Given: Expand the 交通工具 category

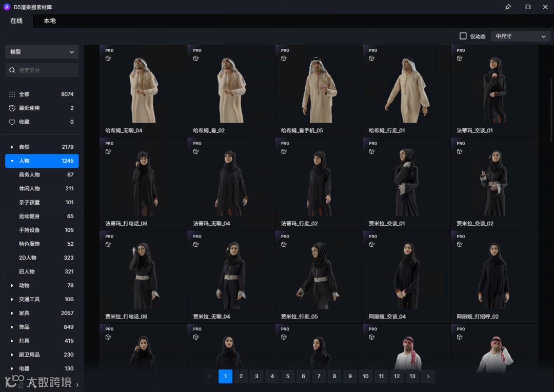Looking at the screenshot, I should click(12, 299).
